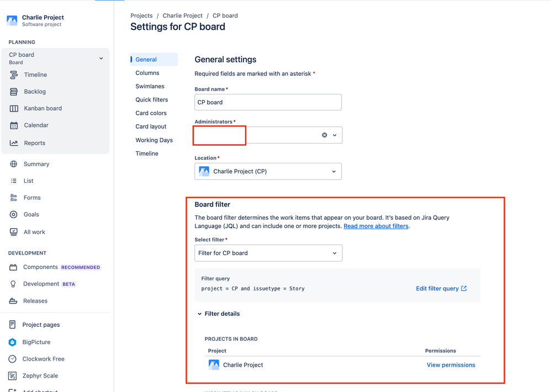Click the Board name input field
551x392 pixels.
tap(268, 102)
